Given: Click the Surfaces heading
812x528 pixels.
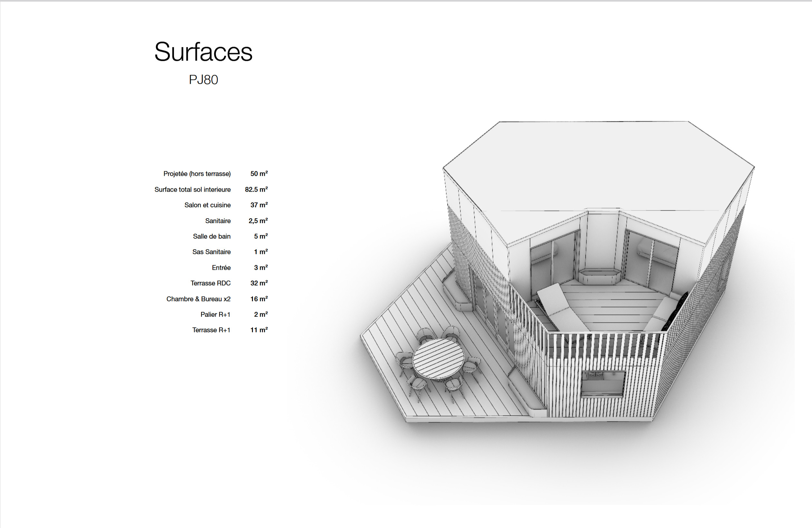Looking at the screenshot, I should [203, 52].
